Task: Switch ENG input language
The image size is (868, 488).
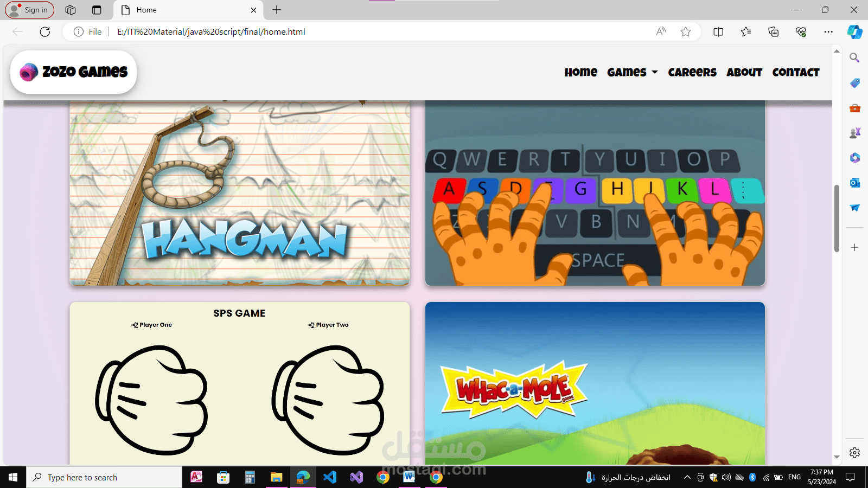Action: [x=794, y=477]
